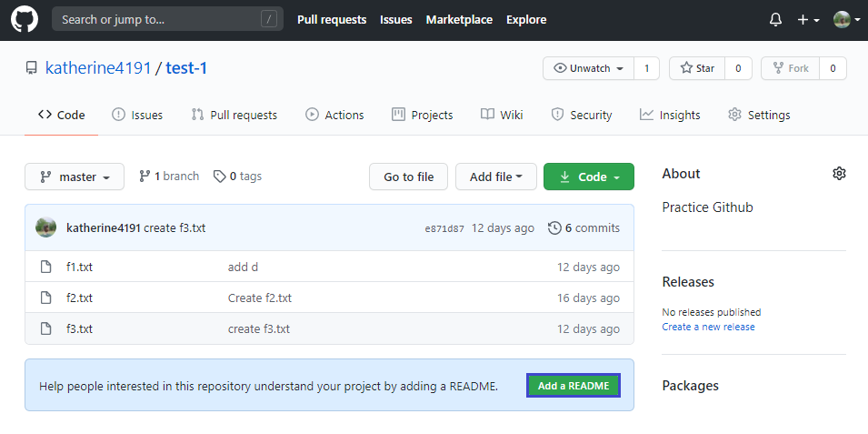The height and width of the screenshot is (434, 868).
Task: Click the fork count 0
Action: [833, 68]
